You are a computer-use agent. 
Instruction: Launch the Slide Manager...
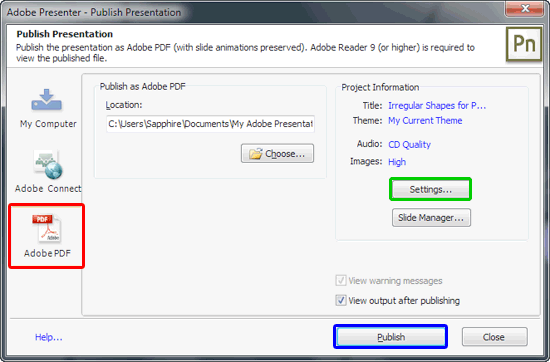pyautogui.click(x=431, y=217)
